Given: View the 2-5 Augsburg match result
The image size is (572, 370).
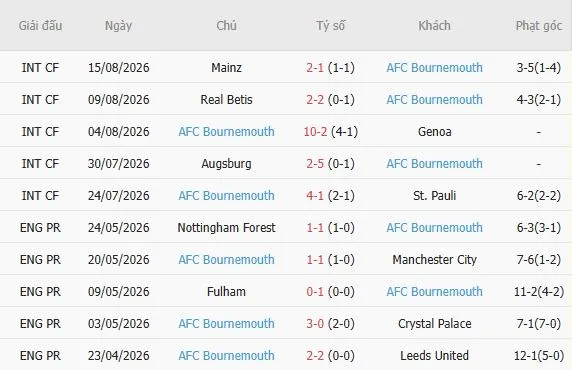Looking at the screenshot, I should point(315,163).
